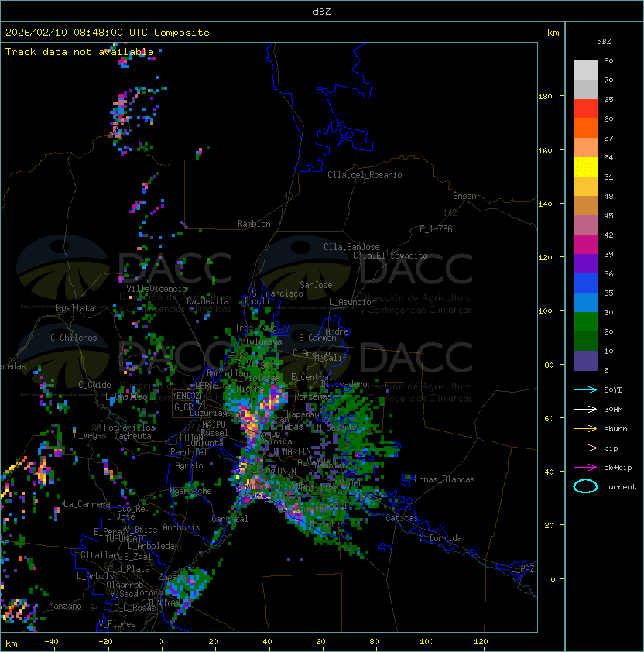Click the magenta eb+bip arrow legend icon

point(585,468)
